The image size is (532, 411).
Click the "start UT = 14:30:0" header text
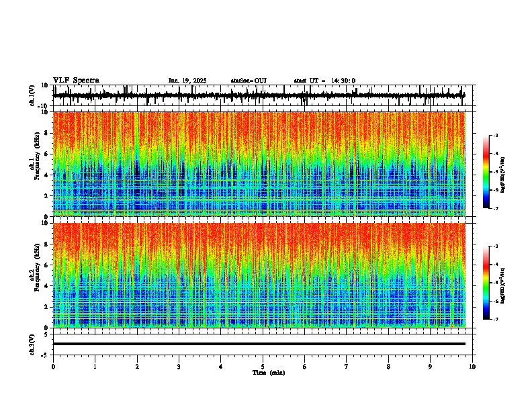point(324,81)
